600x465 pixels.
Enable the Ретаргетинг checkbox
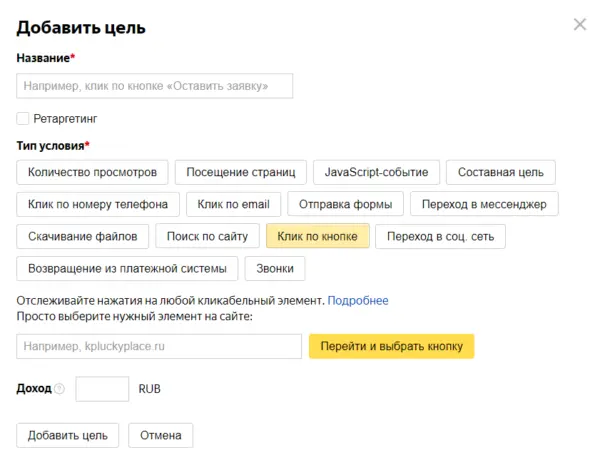tap(23, 118)
